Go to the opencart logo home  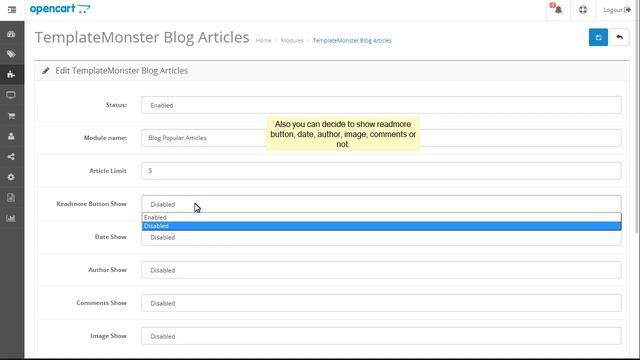[x=60, y=9]
